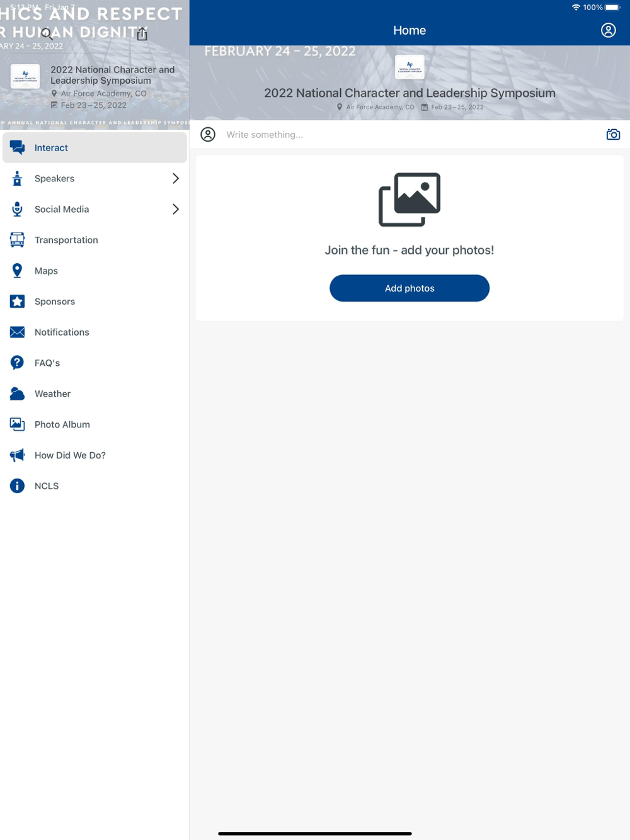
Task: Open Transportation via the bus icon
Action: coord(17,240)
